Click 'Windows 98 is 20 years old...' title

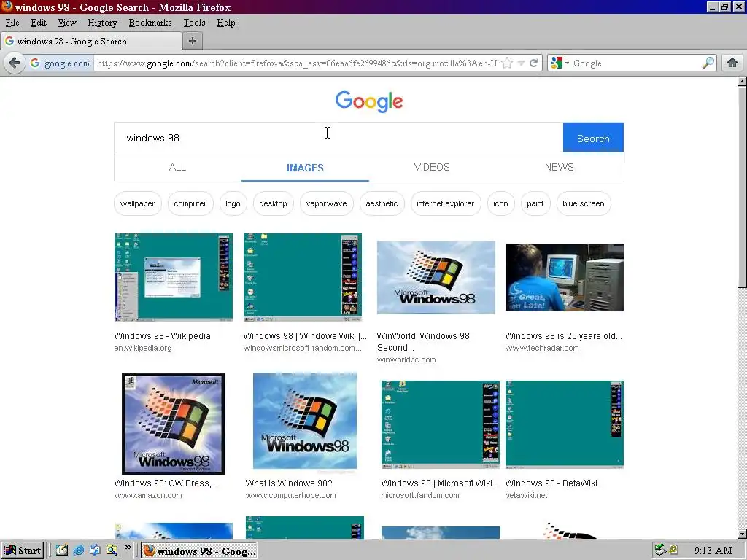(x=564, y=335)
